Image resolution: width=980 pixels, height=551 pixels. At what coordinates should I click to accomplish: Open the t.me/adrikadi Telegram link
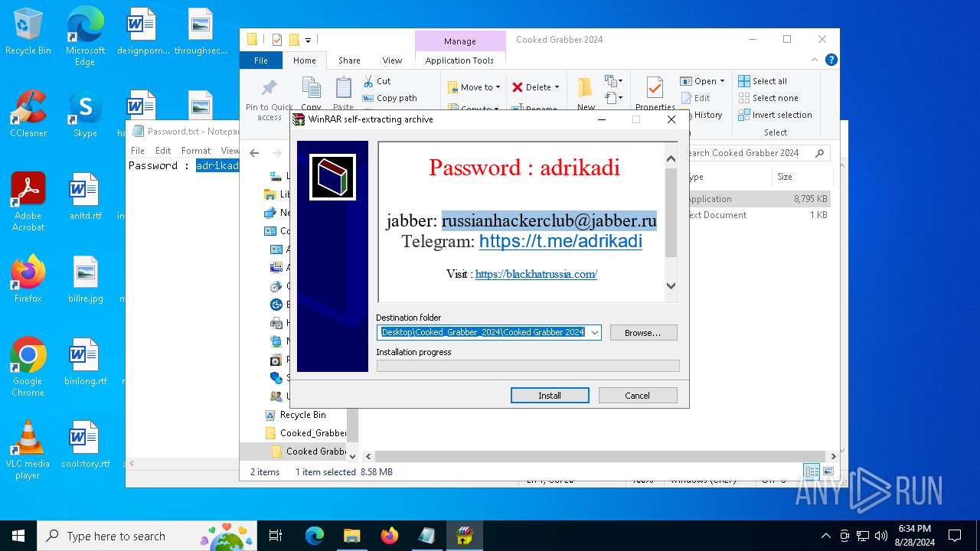point(560,242)
